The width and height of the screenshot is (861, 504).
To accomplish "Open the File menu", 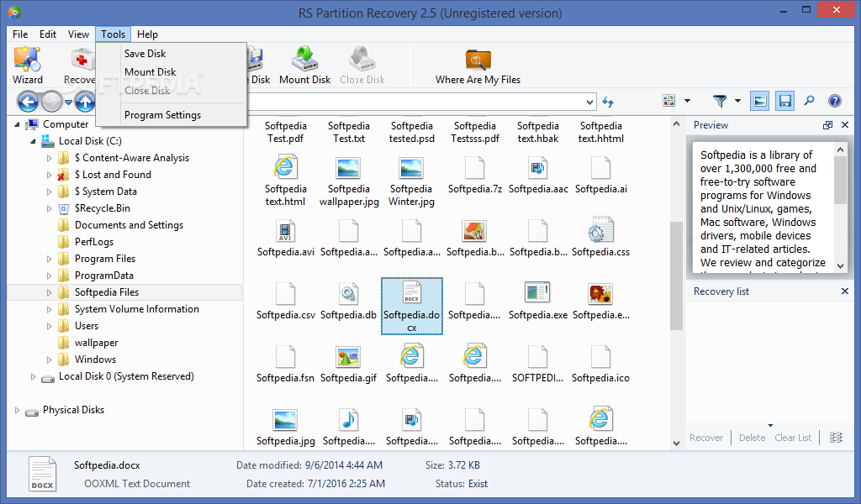I will click(x=20, y=34).
